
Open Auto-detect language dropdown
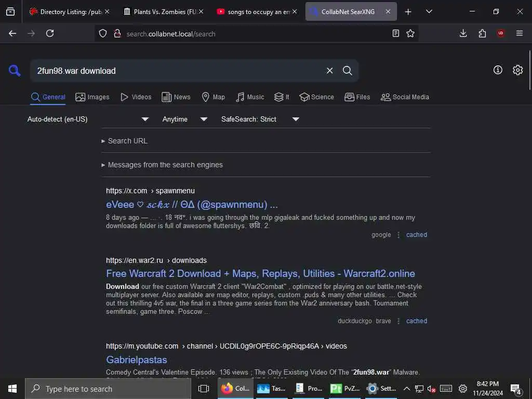(88, 119)
